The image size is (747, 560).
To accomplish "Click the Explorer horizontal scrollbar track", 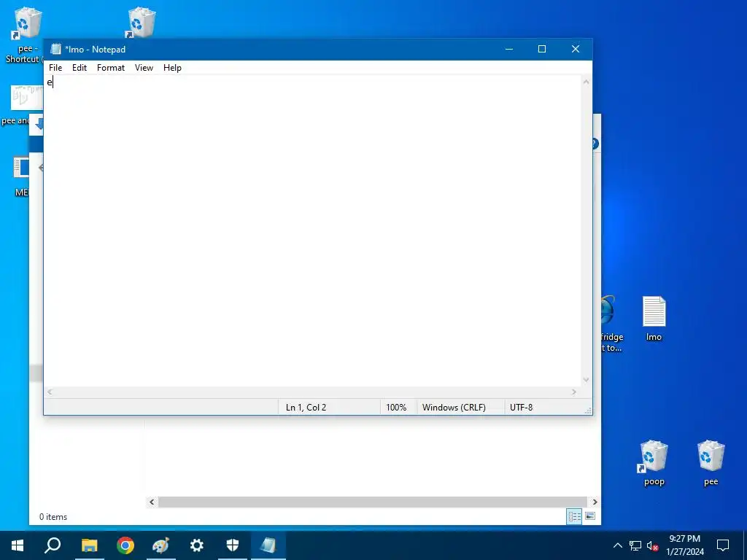I will (373, 502).
